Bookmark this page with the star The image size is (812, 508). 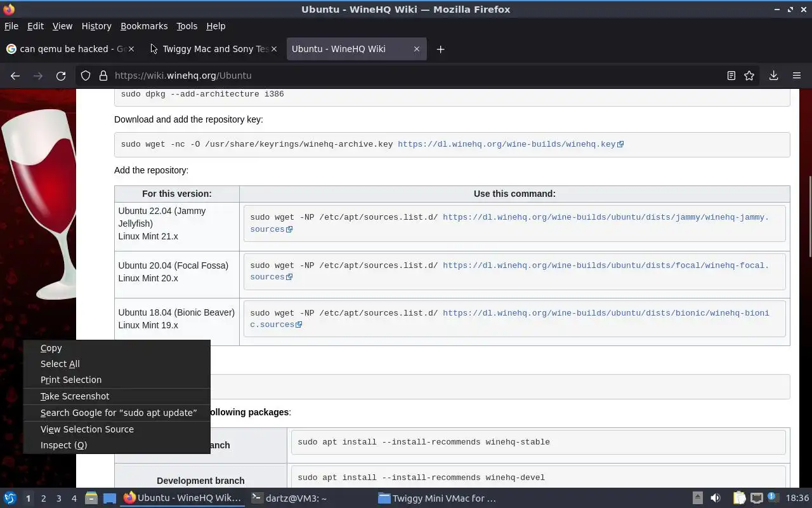pos(749,76)
